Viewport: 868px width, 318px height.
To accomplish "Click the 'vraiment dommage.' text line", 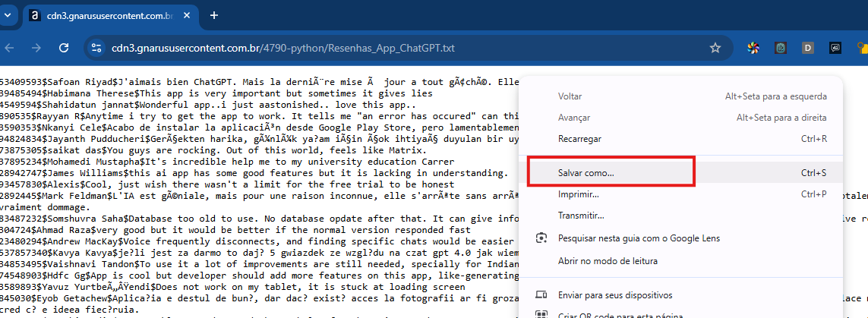I will [x=45, y=207].
